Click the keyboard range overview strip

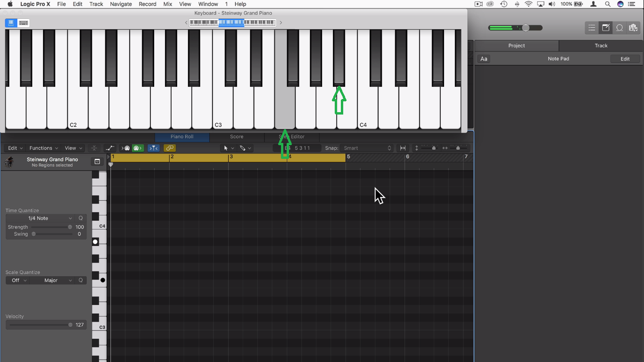[232, 23]
